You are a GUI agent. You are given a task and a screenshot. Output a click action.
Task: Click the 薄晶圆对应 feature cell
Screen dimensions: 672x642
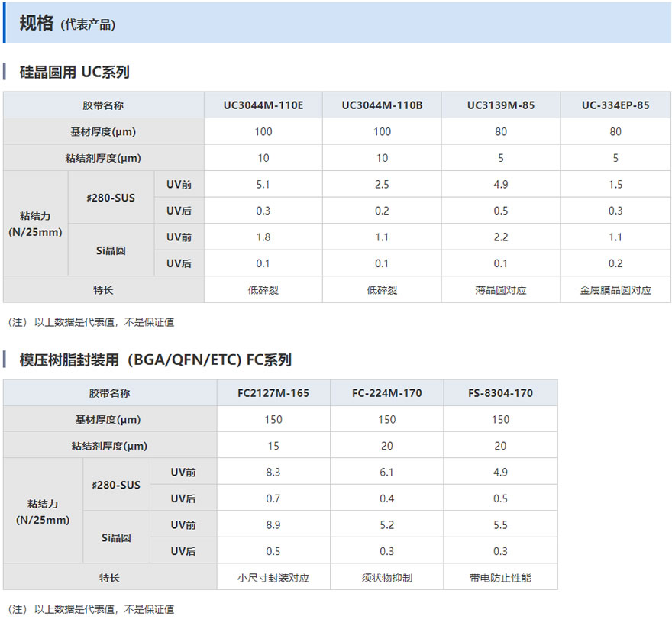click(501, 290)
